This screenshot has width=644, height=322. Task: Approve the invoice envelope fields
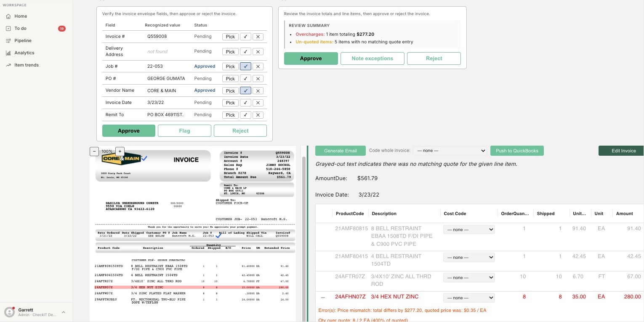coord(129,131)
